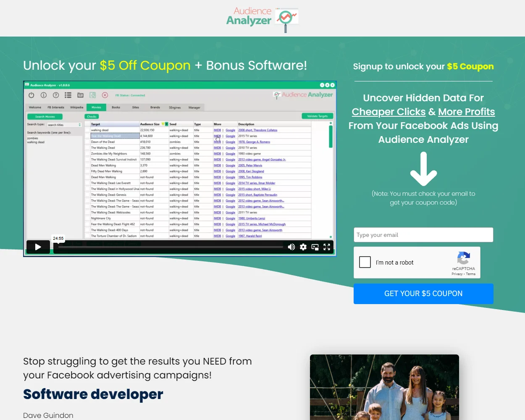Click the Description column header
Image resolution: width=525 pixels, height=420 pixels.
(274, 124)
